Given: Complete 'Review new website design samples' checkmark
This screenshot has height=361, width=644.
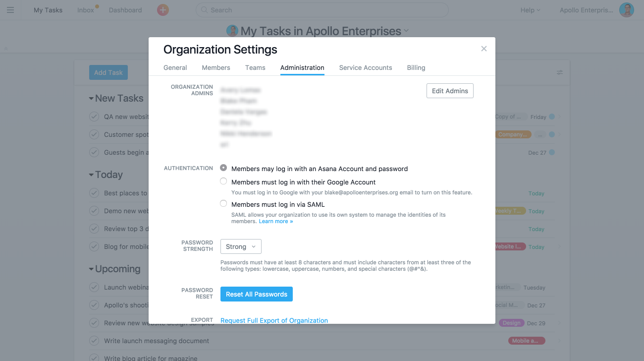Looking at the screenshot, I should point(94,323).
